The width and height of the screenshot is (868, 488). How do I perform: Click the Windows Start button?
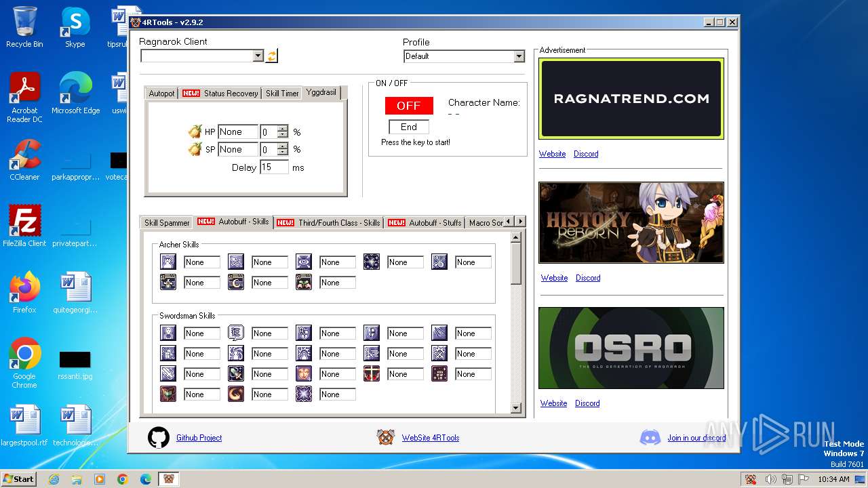point(18,479)
